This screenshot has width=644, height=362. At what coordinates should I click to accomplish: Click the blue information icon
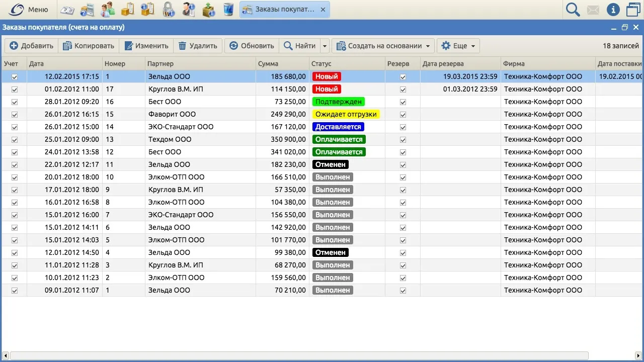[613, 10]
